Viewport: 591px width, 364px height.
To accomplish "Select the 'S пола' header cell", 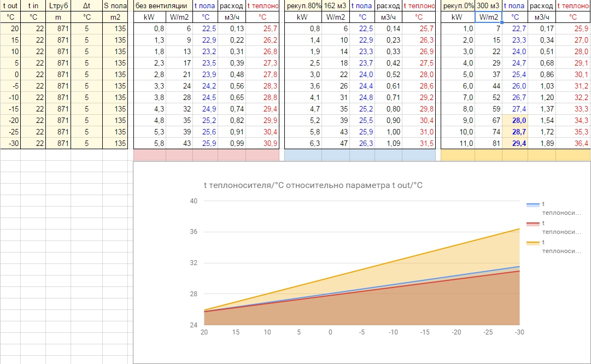I will [x=115, y=5].
